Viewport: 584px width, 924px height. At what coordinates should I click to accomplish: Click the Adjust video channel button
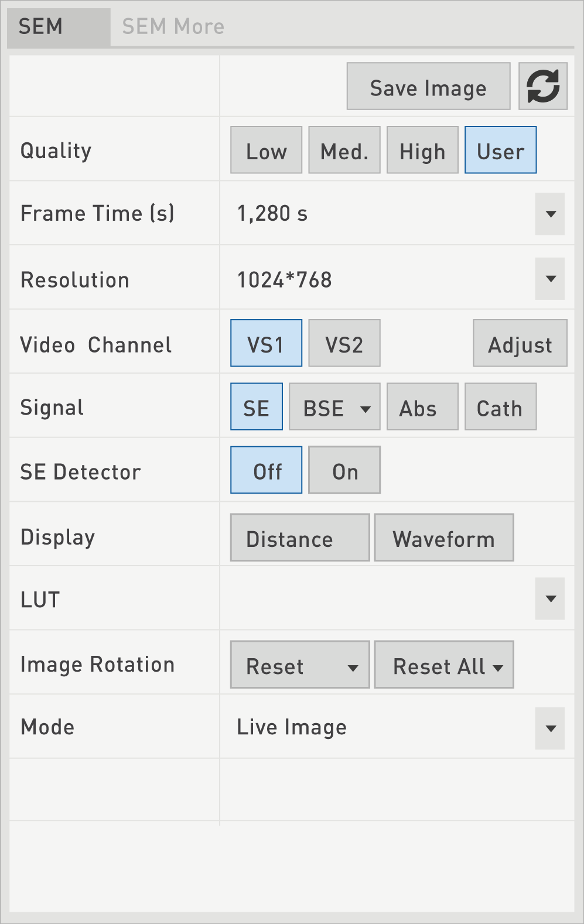coord(520,344)
